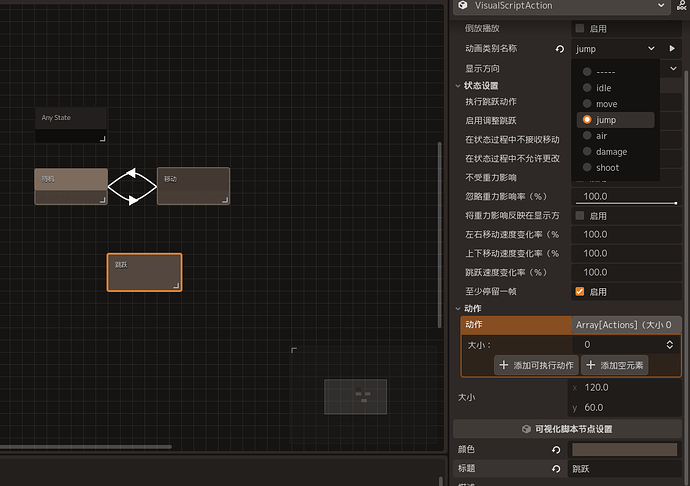The height and width of the screenshot is (486, 690).
Task: Click the 添加可执行动作 button
Action: [536, 365]
